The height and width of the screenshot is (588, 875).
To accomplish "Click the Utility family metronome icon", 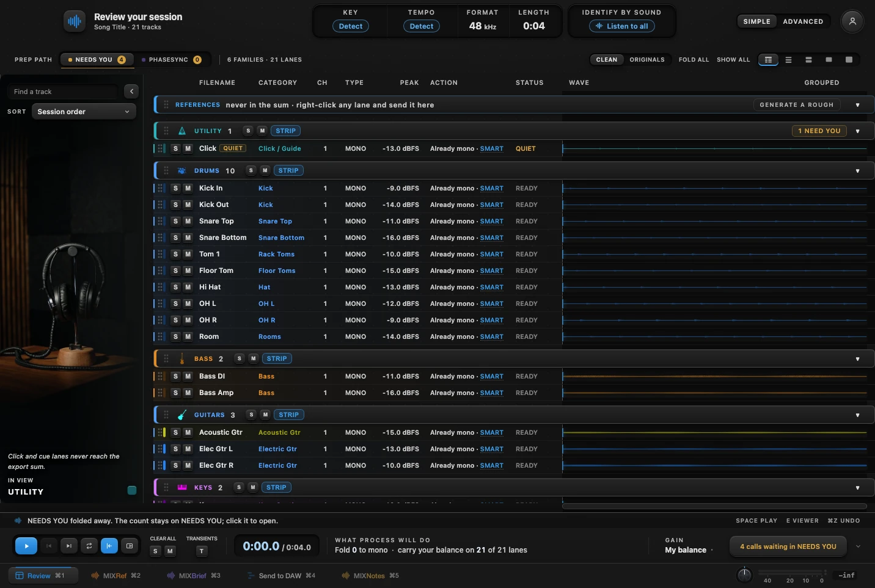I will coord(181,131).
